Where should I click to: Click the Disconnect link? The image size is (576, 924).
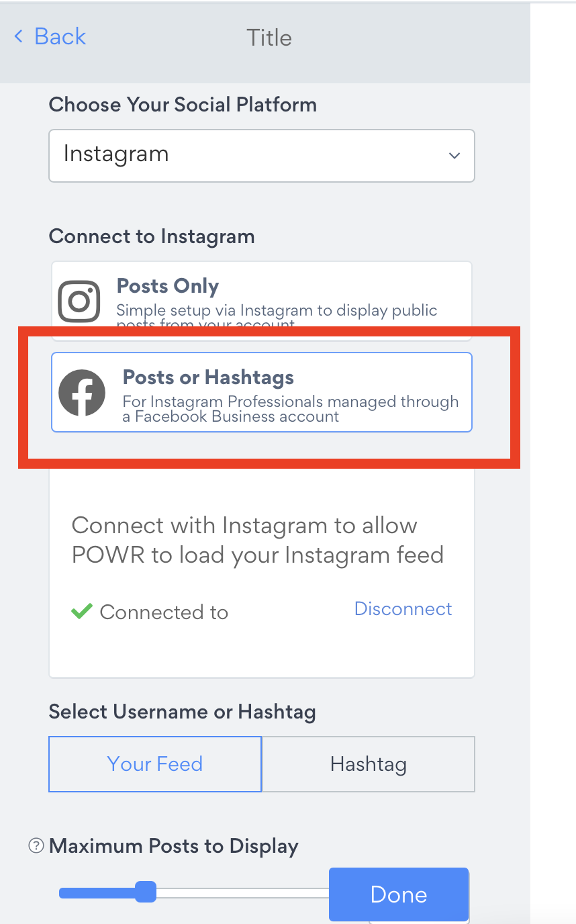(x=403, y=608)
